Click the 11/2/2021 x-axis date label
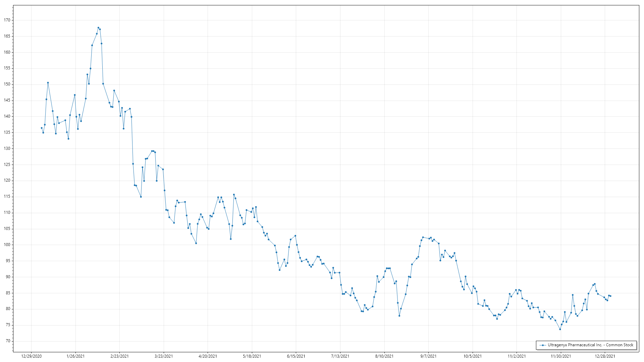 [x=517, y=356]
